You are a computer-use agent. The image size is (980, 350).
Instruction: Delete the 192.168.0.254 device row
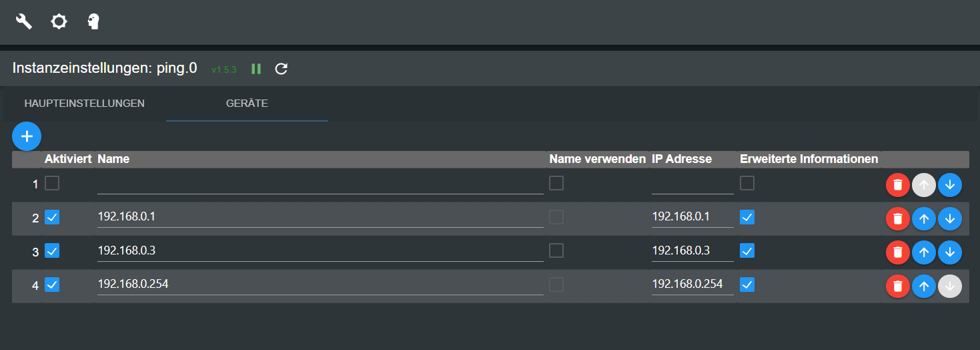(x=898, y=286)
